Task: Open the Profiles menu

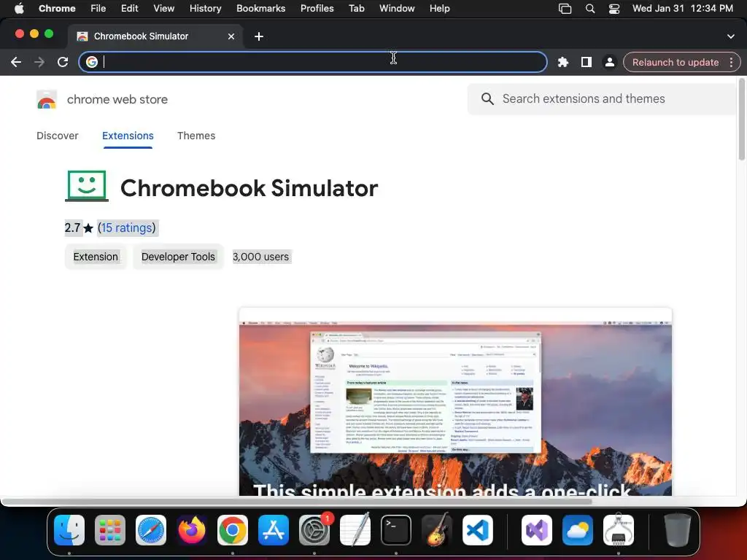Action: [x=317, y=9]
